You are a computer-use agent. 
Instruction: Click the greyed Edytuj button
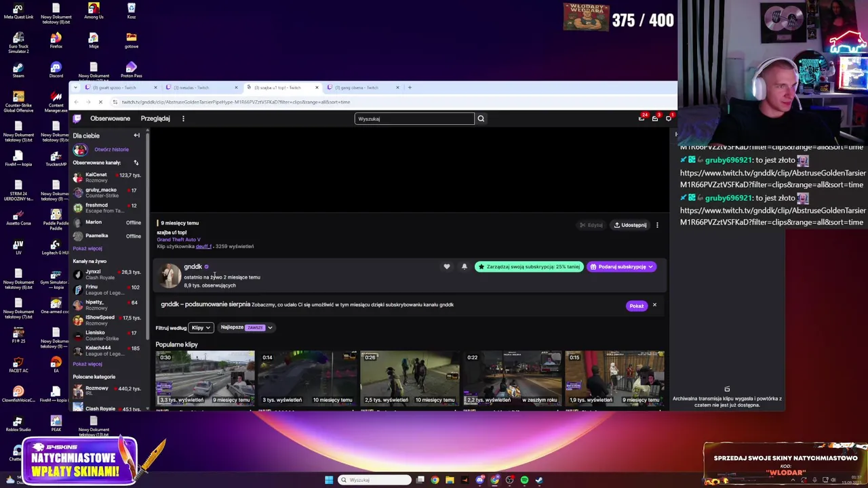591,225
